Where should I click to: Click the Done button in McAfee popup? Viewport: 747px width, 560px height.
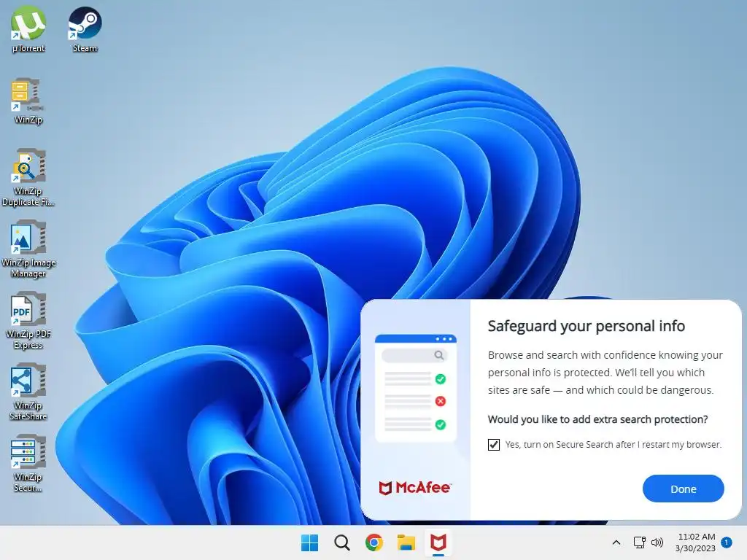pyautogui.click(x=683, y=489)
